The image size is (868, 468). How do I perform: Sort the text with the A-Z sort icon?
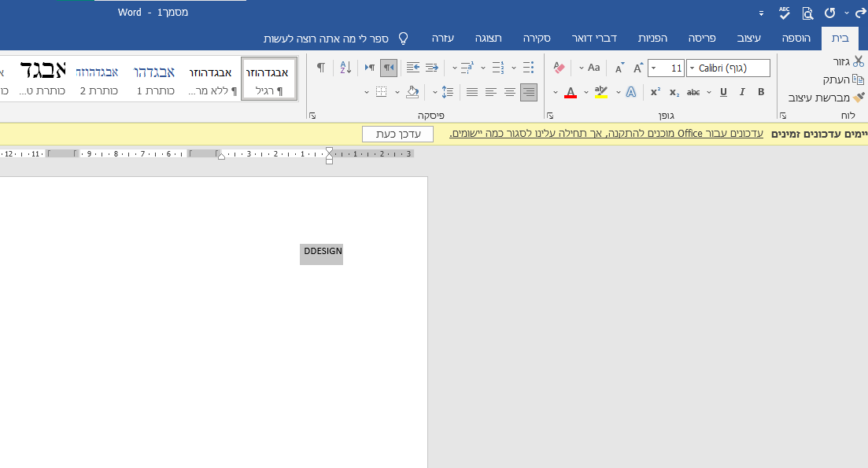point(346,68)
